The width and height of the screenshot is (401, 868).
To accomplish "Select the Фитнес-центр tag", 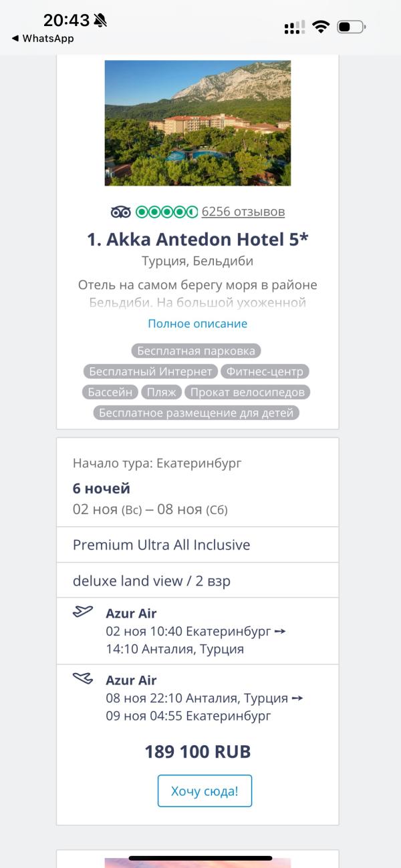I will [x=265, y=371].
